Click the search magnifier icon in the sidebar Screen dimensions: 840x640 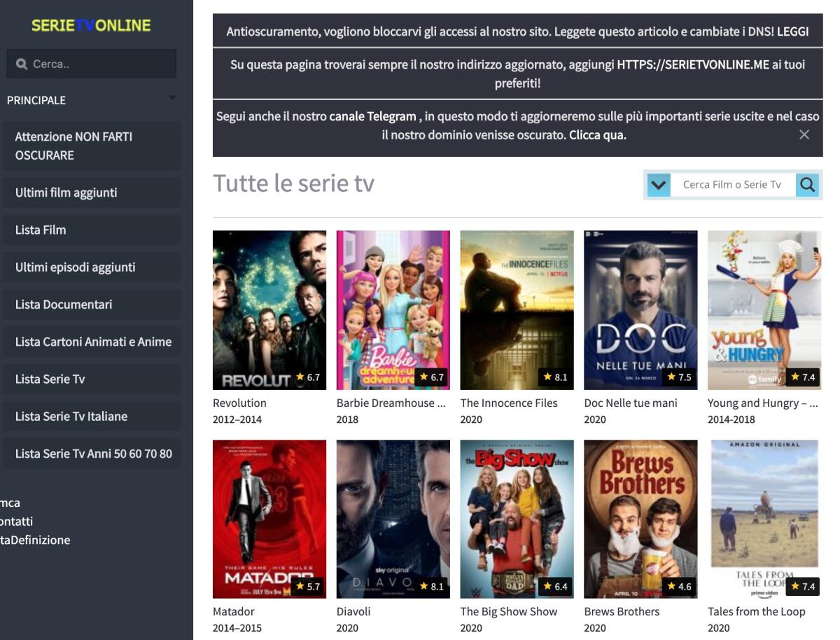tap(21, 64)
